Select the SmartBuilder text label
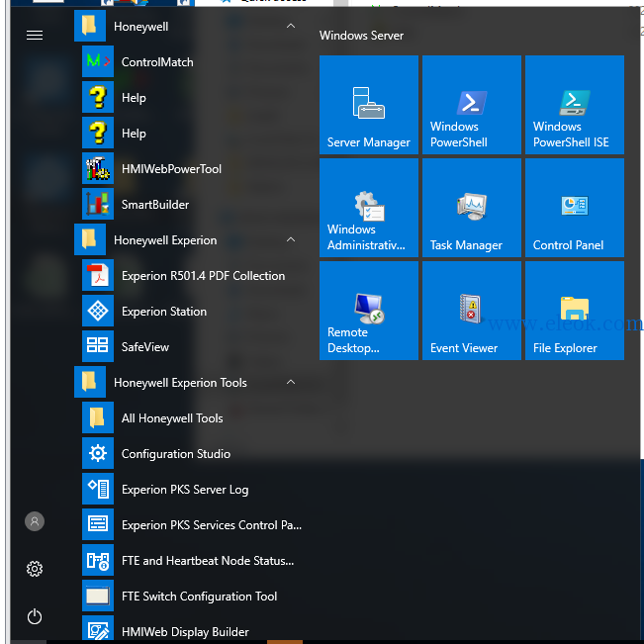Screen dimensions: 644x644 (x=155, y=205)
